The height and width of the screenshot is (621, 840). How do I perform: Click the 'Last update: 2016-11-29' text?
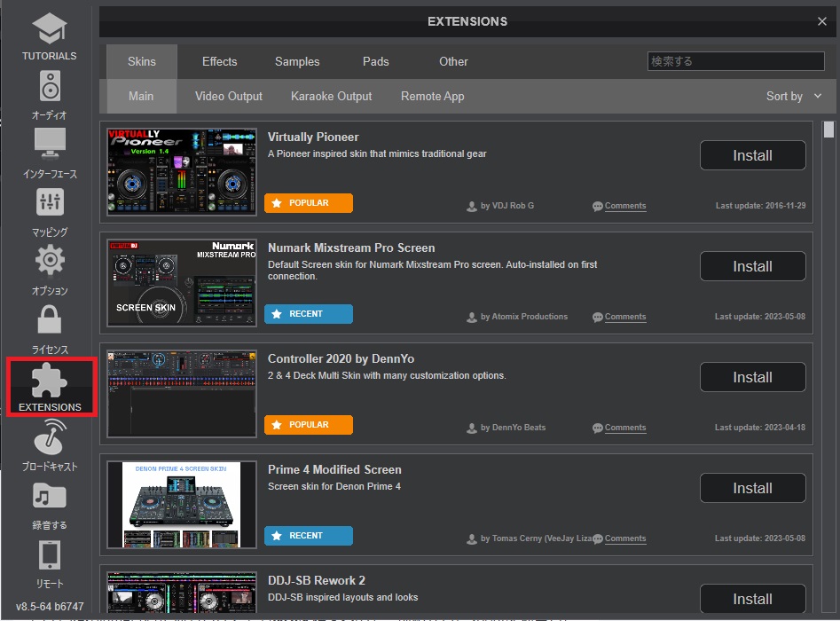[x=760, y=206]
